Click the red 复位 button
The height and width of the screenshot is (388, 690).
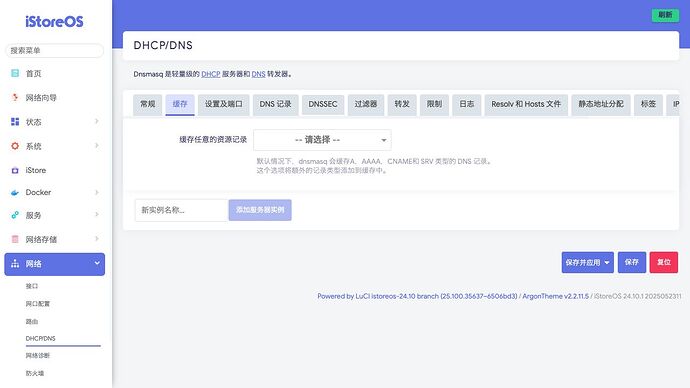pyautogui.click(x=664, y=262)
